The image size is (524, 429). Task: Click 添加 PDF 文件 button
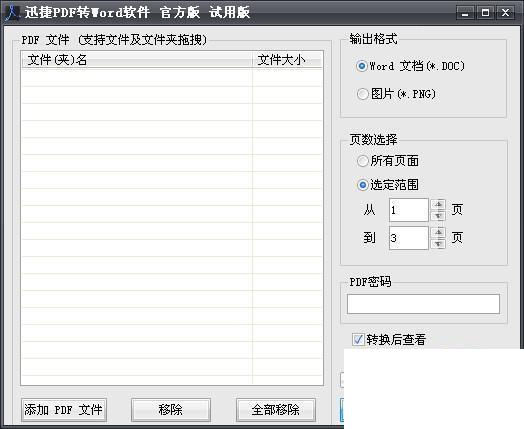click(64, 410)
